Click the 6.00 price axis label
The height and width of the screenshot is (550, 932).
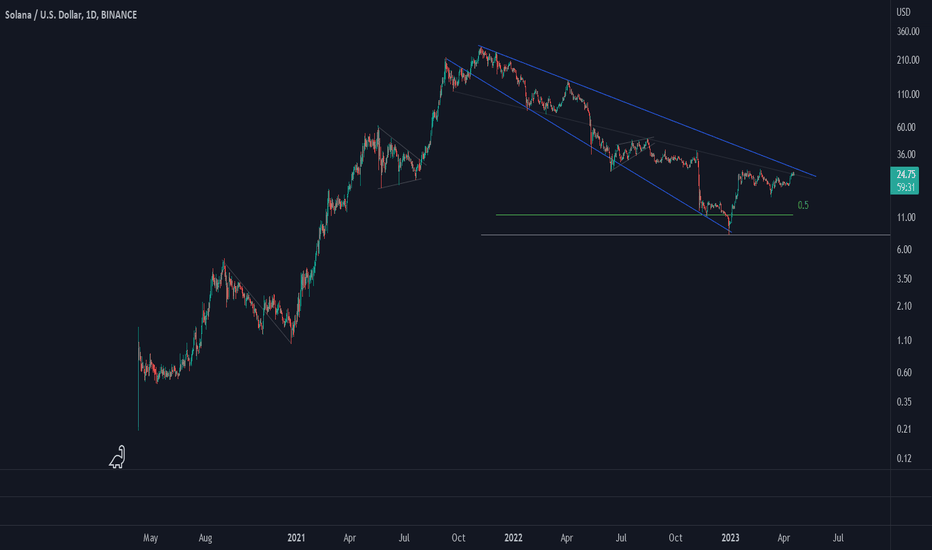click(904, 250)
